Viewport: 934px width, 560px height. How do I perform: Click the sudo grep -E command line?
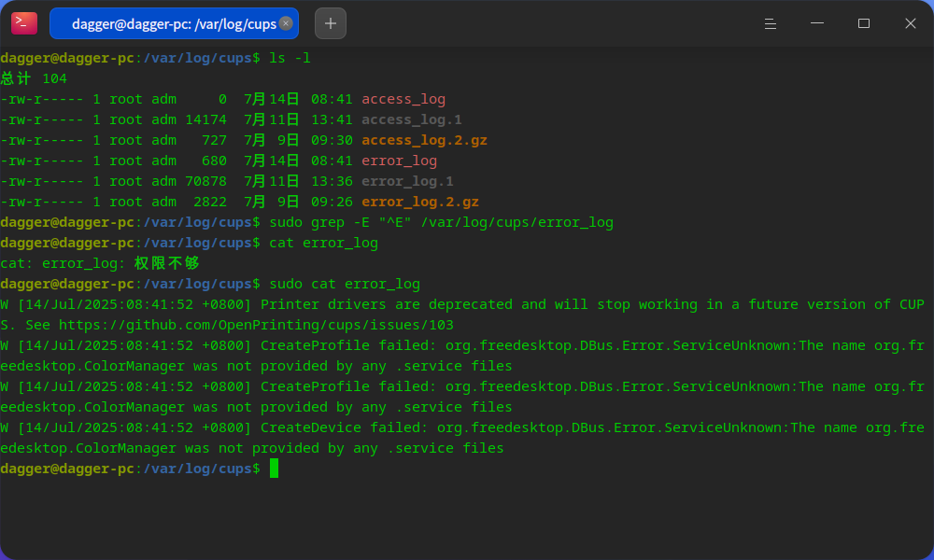click(x=441, y=222)
